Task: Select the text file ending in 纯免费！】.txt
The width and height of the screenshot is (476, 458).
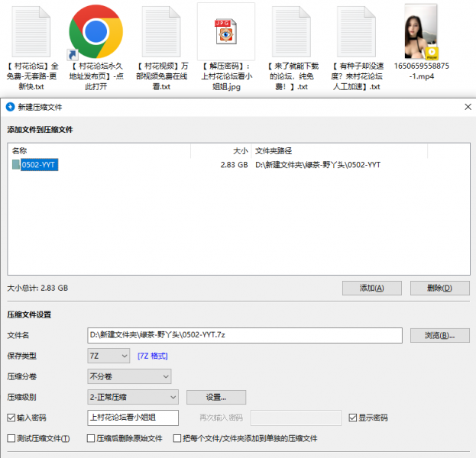Action: 291,31
